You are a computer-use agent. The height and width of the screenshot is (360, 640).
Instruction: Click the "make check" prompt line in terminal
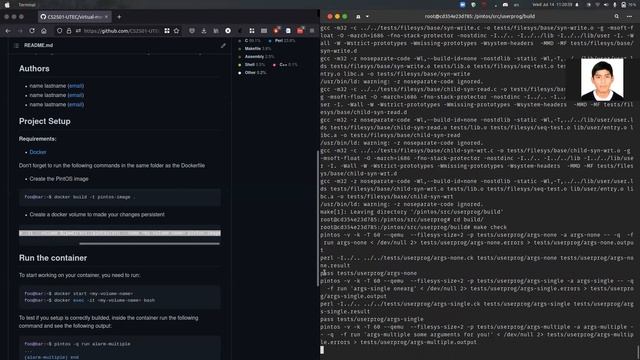click(413, 227)
